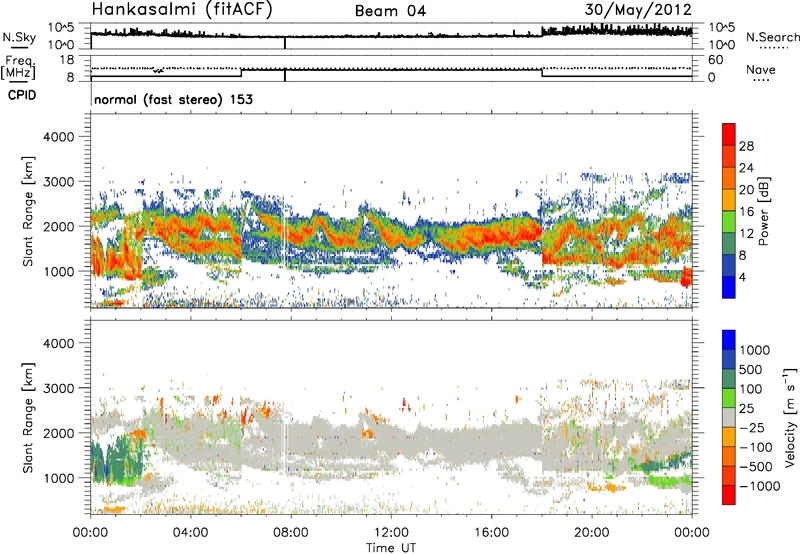Click the 12:00 time tick label
Viewport: 800px width, 554px height.
pos(391,533)
